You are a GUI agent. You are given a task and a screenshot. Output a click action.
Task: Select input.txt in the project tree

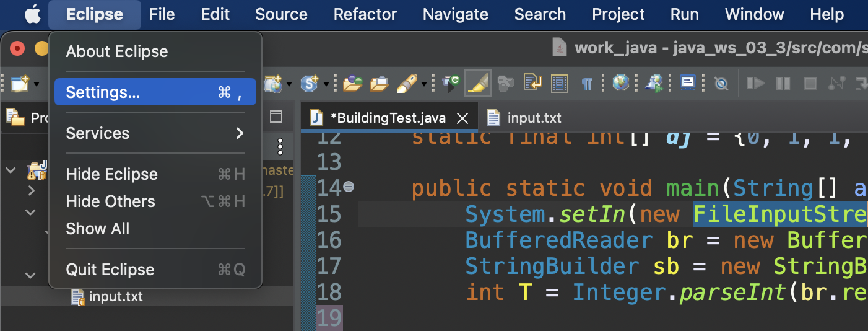116,297
